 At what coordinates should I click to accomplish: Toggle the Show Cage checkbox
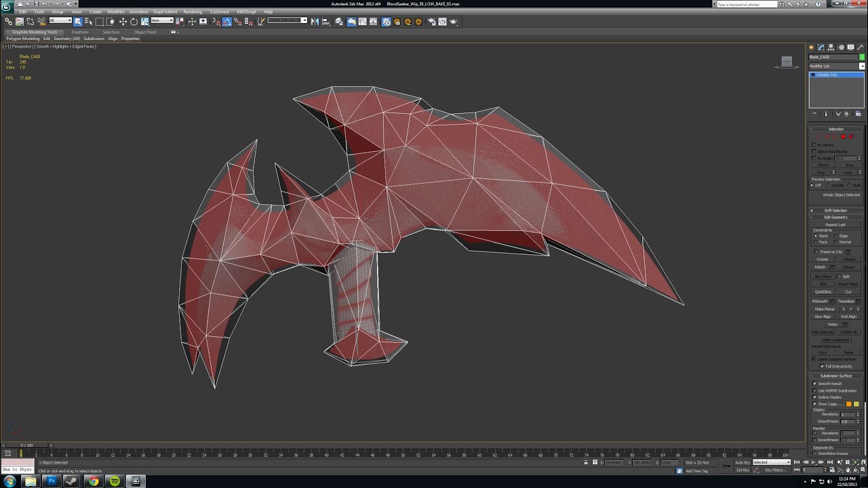814,404
